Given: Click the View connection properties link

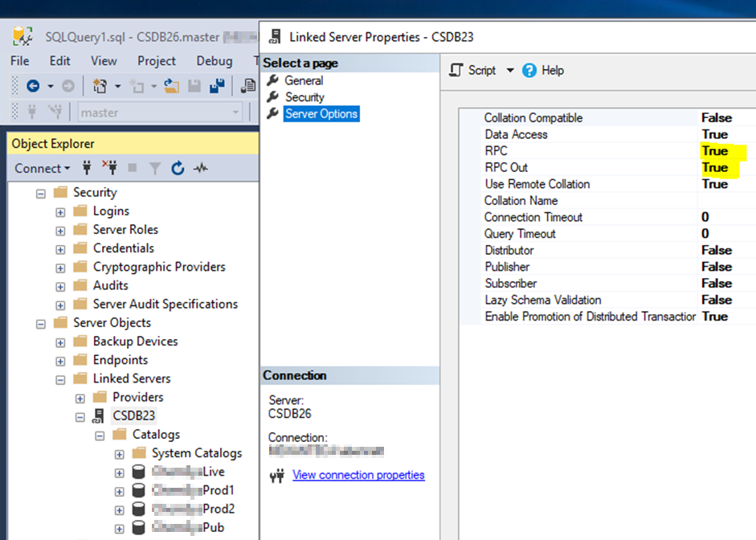Looking at the screenshot, I should point(358,475).
